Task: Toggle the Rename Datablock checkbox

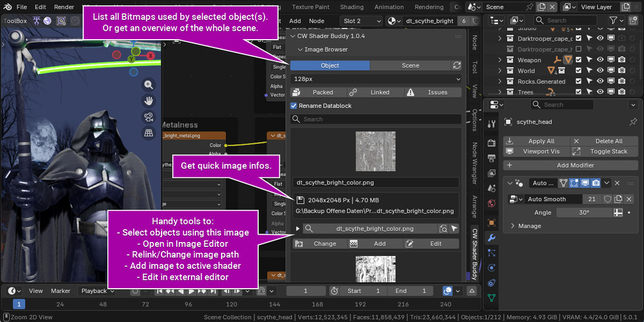Action: [x=293, y=106]
